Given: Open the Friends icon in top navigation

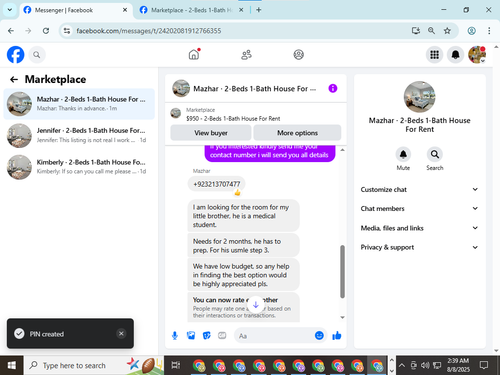Looking at the screenshot, I should (246, 55).
